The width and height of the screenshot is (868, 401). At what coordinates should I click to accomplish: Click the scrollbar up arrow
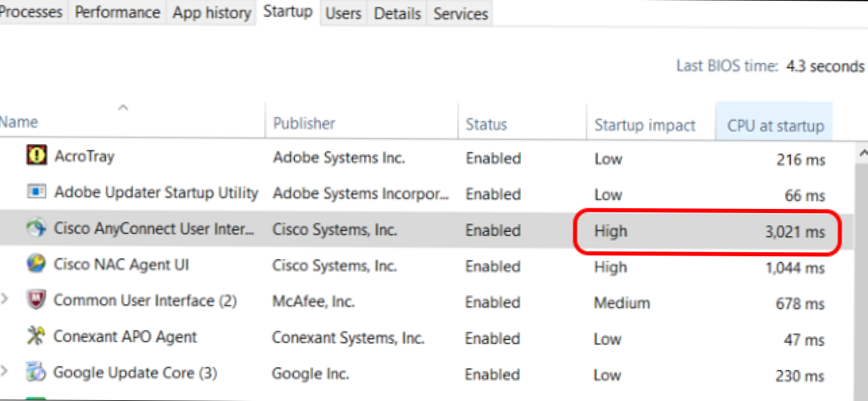point(863,154)
